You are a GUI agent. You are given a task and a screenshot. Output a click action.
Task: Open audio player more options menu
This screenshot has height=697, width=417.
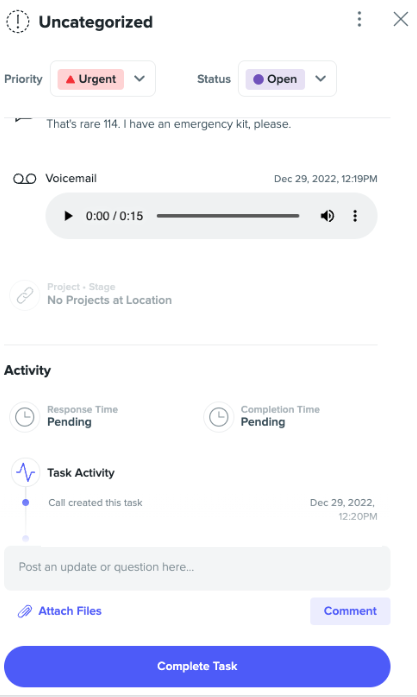(355, 216)
